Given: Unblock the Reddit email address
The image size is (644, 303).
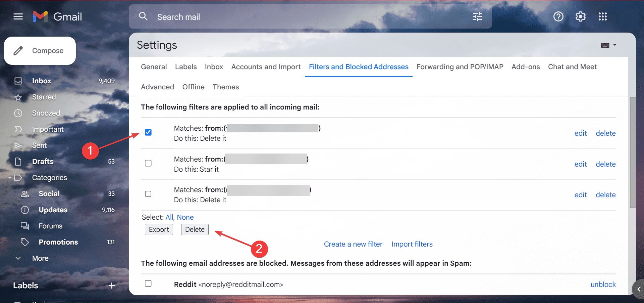Looking at the screenshot, I should coord(603,284).
